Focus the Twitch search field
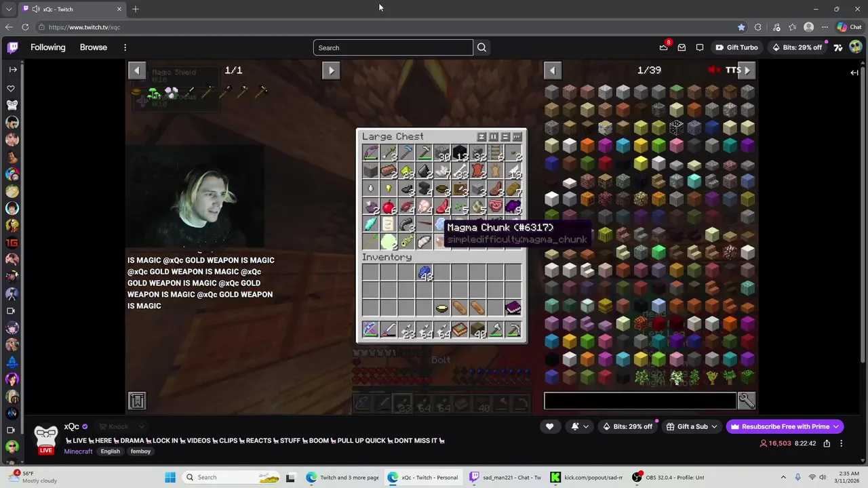868x488 pixels. pos(393,47)
